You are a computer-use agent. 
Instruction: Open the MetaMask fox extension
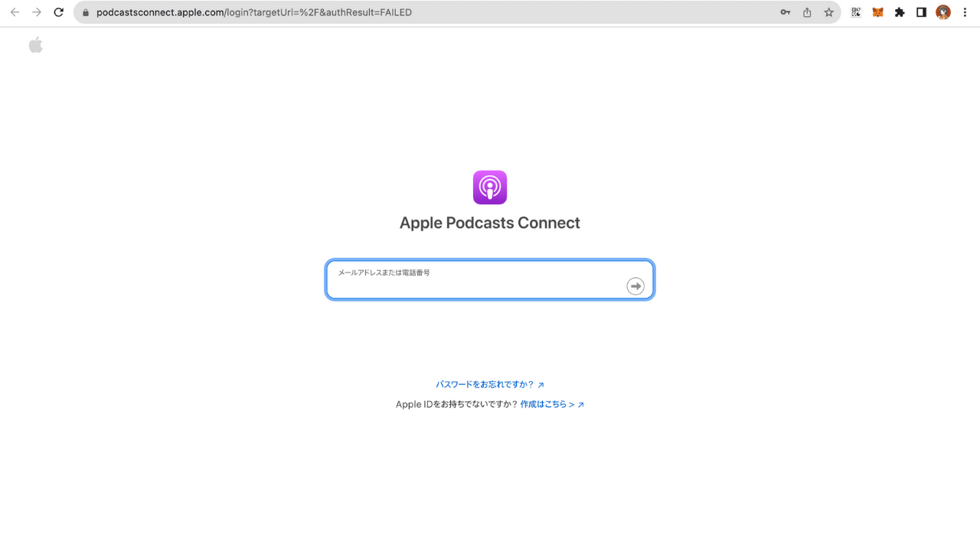point(878,12)
